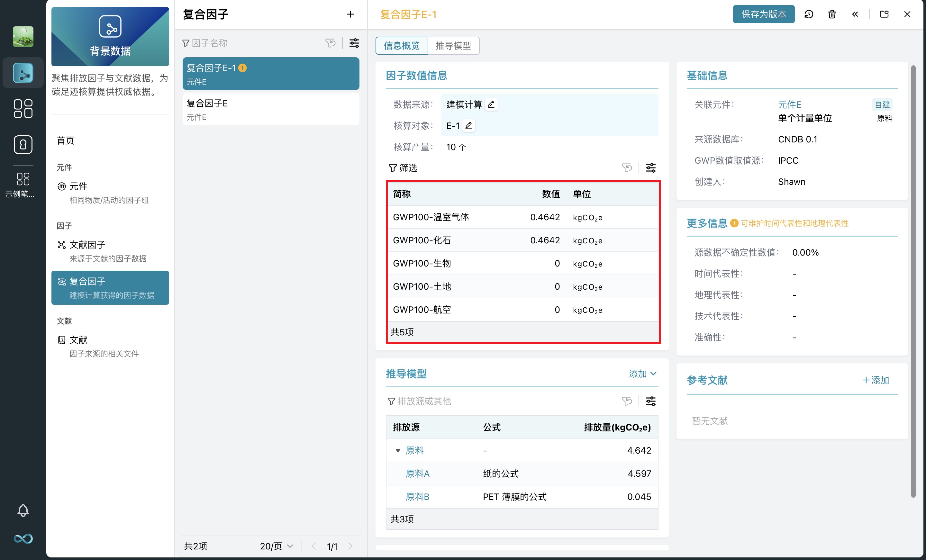This screenshot has height=560, width=926.
Task: Click plus icon to add 复合因子
Action: pos(350,14)
